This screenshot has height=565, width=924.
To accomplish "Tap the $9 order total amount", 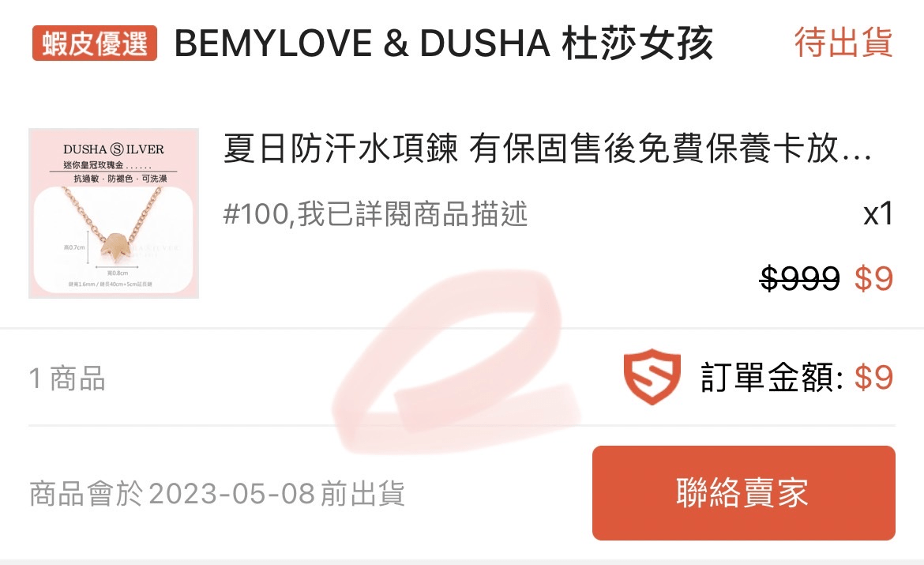I will point(874,378).
